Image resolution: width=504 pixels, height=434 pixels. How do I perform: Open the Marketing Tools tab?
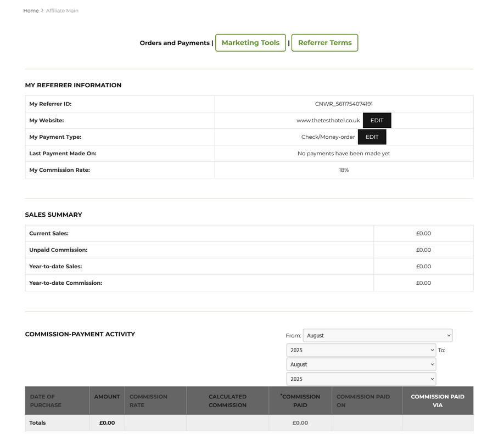tap(250, 43)
